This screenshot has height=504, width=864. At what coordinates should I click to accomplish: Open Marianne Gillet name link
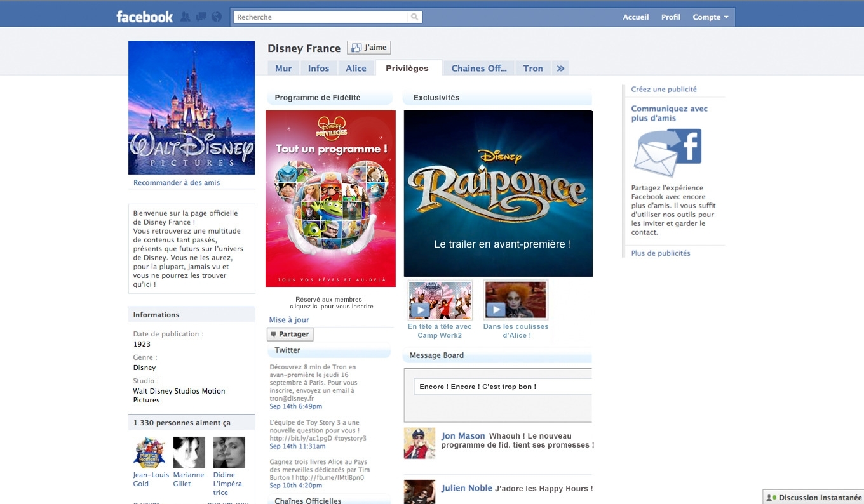189,479
